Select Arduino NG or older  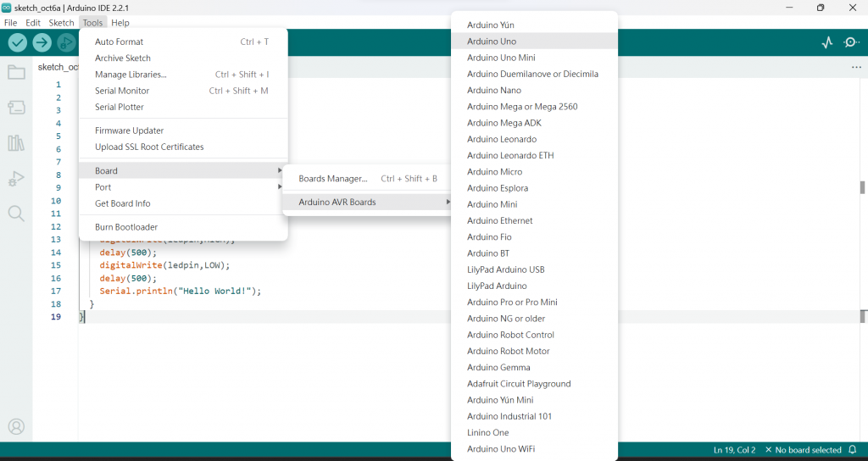(x=534, y=319)
